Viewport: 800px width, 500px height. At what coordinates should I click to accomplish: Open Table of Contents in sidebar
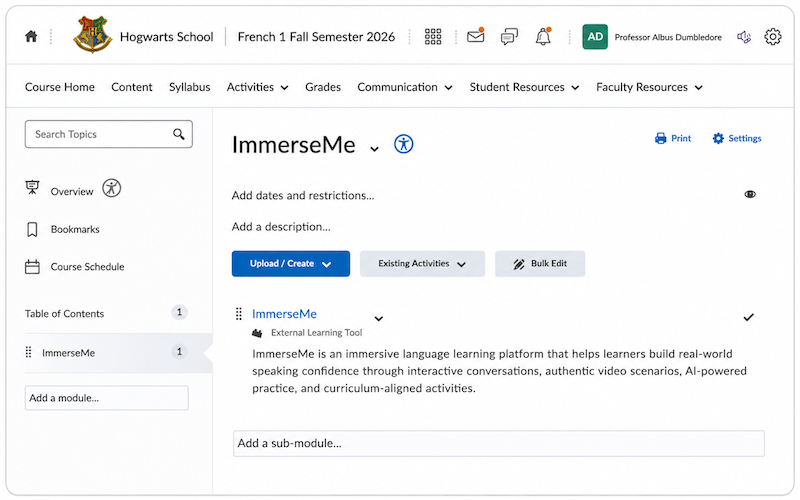tap(64, 314)
